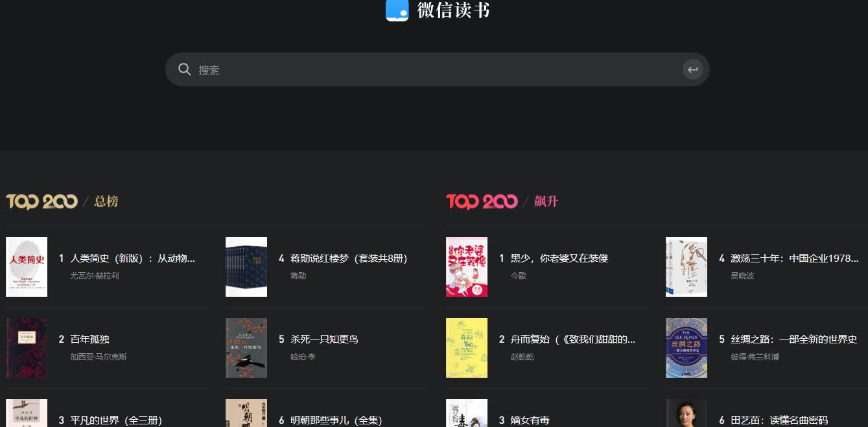Select 丝绸之路 blue book cover
Screen dimensions: 868x427
pyautogui.click(x=686, y=348)
